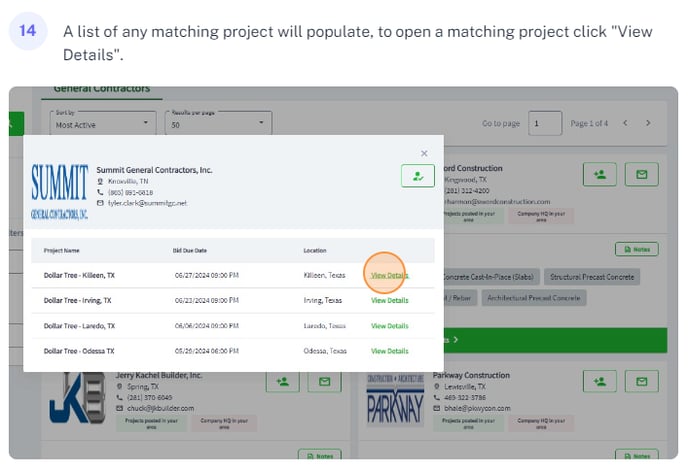Select the Dollar Tree - Killeen, TX project name
This screenshot has width=688, height=470.
tap(79, 276)
